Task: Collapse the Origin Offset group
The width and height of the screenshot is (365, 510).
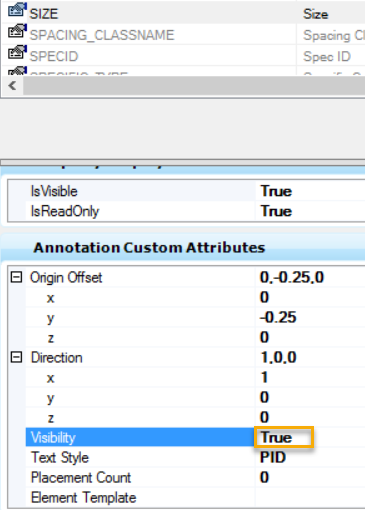Action: 16,277
